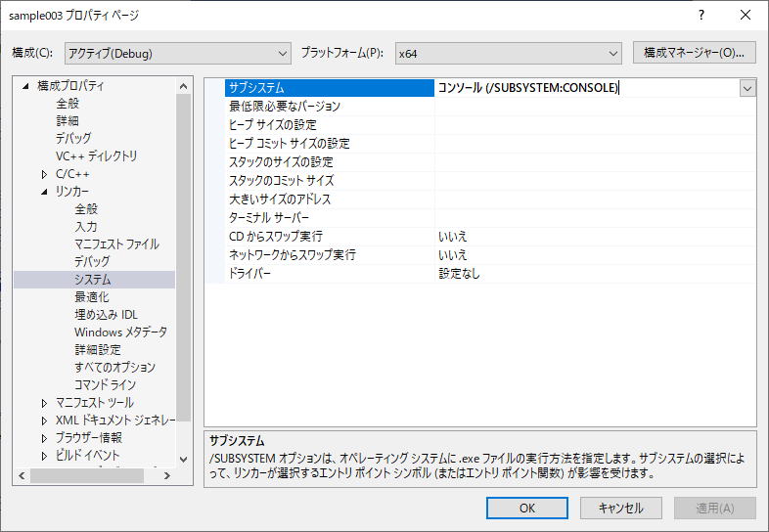The image size is (769, 532).
Task: Expand the ビルド イベント tree node
Action: [44, 456]
